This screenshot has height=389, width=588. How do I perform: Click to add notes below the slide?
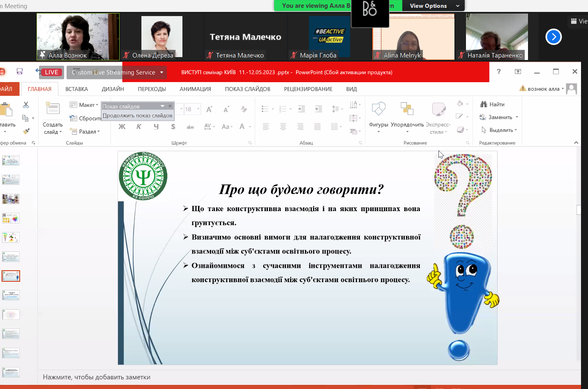[97, 377]
